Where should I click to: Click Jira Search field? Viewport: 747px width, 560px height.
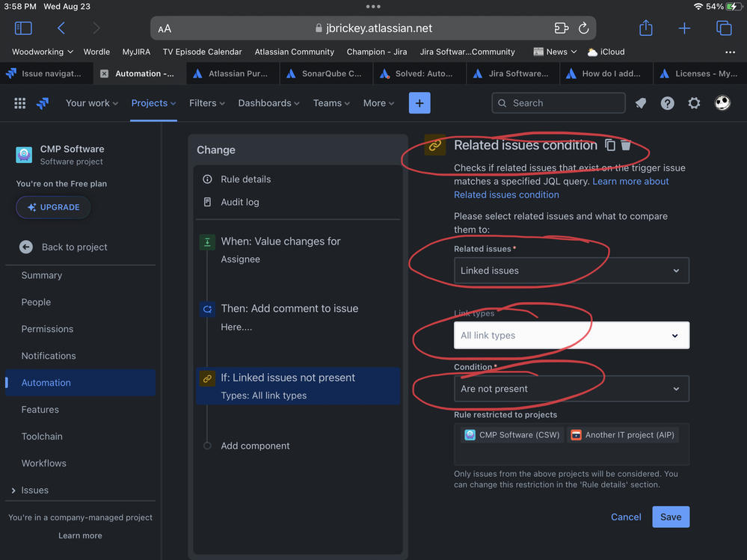559,103
